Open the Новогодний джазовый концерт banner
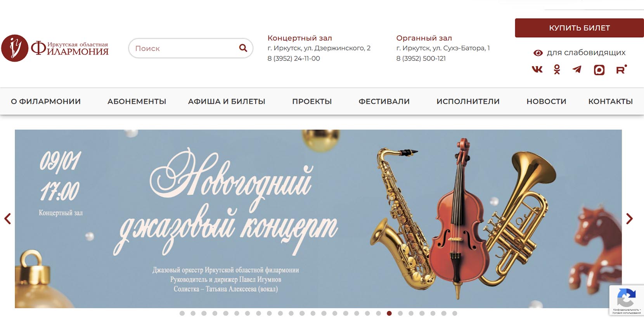 coord(318,219)
